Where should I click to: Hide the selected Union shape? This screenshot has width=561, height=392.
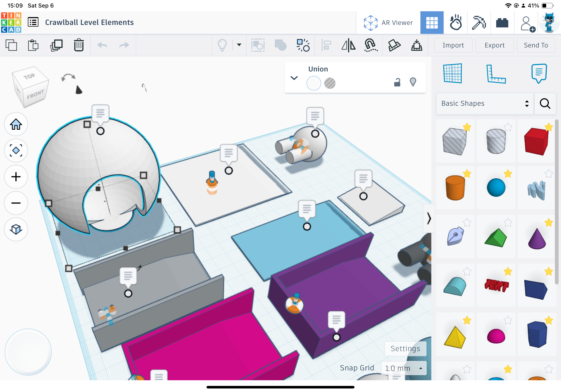pos(413,82)
